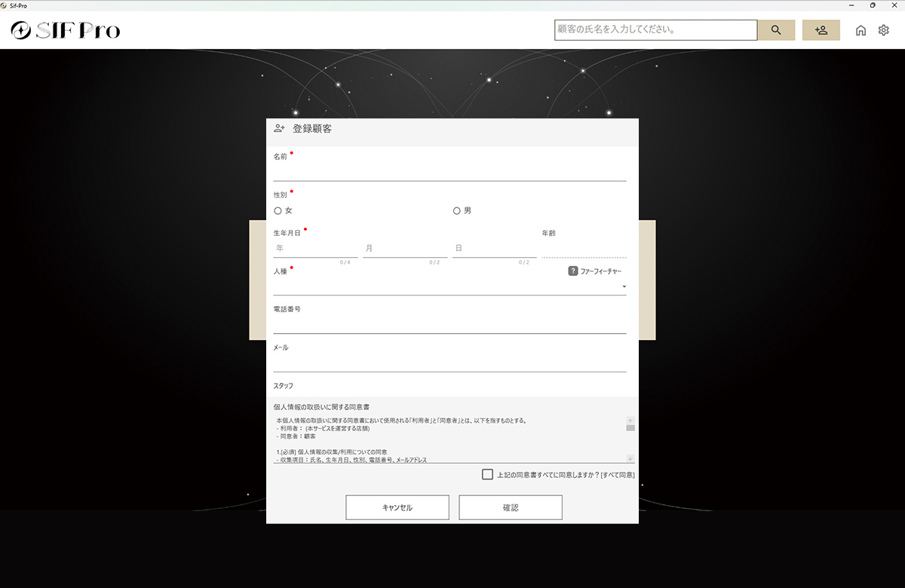Image resolution: width=905 pixels, height=588 pixels.
Task: Expand the 人種 dropdown arrow
Action: click(624, 287)
